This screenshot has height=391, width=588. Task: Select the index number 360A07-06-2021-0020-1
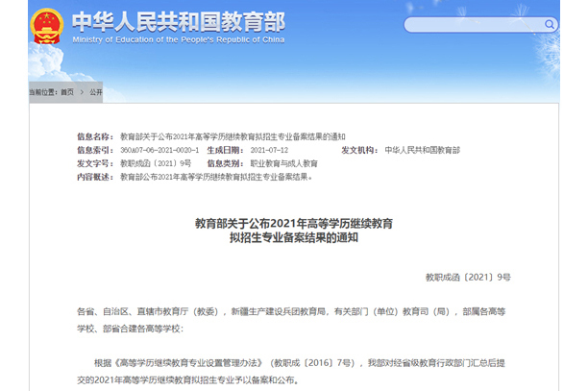159,150
